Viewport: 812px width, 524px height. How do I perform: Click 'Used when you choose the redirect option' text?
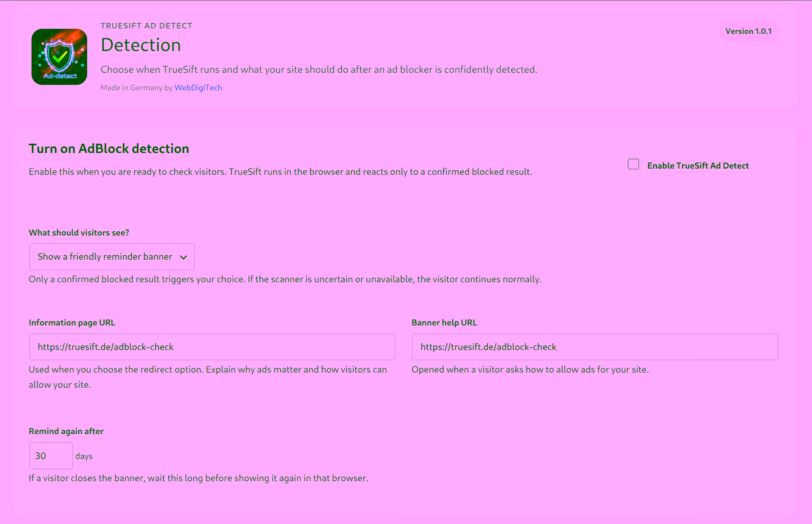tap(208, 377)
